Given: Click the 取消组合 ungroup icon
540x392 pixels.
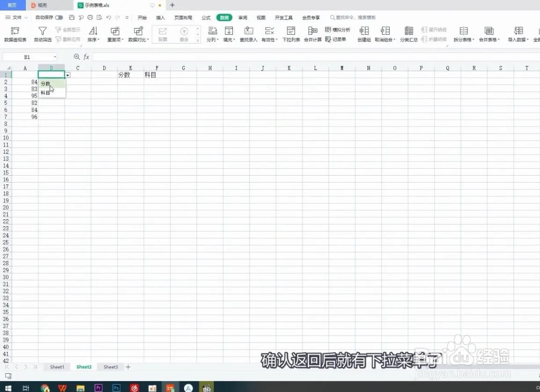Looking at the screenshot, I should (x=385, y=31).
